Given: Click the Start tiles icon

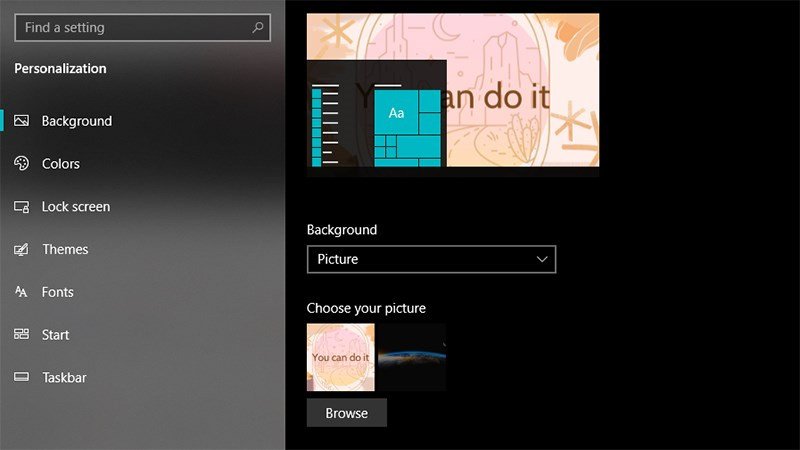Looking at the screenshot, I should click(21, 335).
